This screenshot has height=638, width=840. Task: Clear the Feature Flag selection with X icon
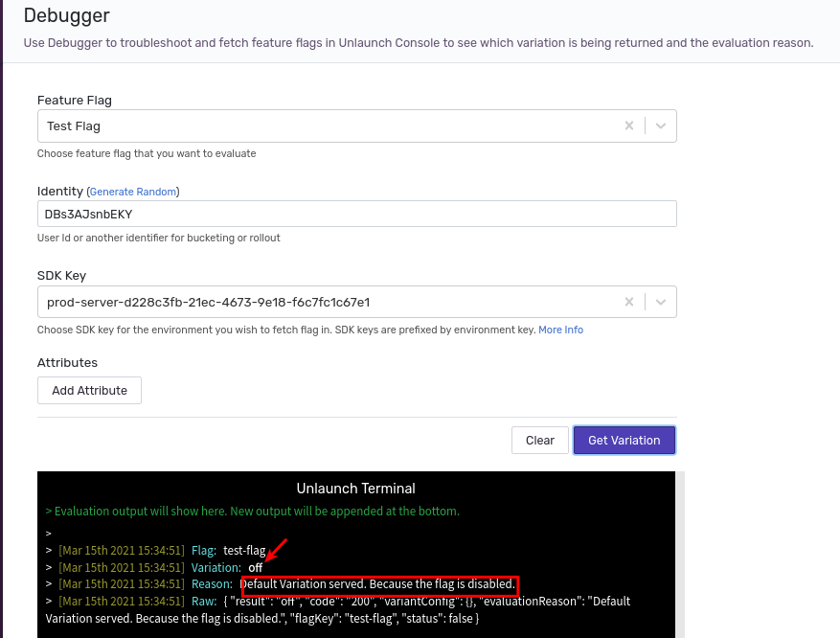pos(629,125)
